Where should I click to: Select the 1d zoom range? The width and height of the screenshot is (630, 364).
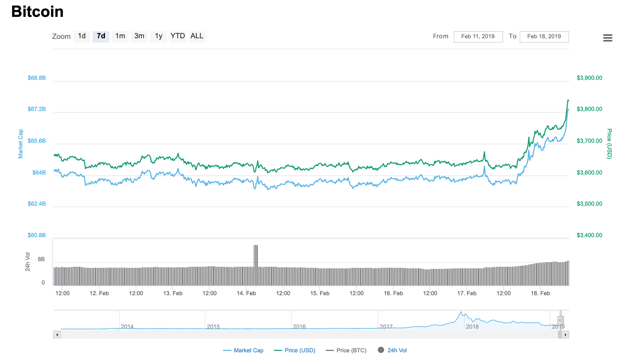tap(82, 36)
